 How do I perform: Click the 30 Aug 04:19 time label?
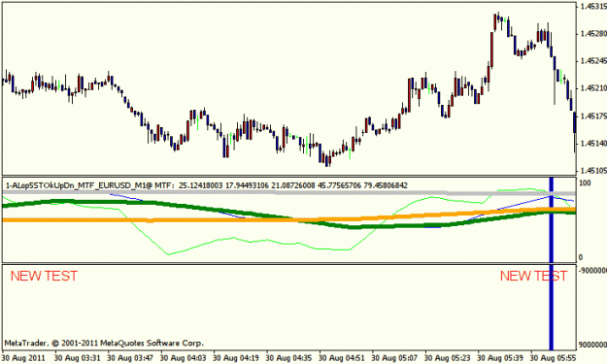pos(236,358)
